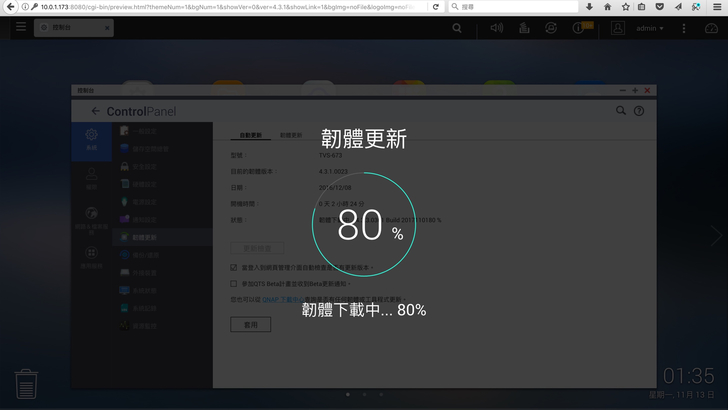Toggle automatic update check on login checkbox
Image resolution: width=728 pixels, height=410 pixels.
pos(234,268)
